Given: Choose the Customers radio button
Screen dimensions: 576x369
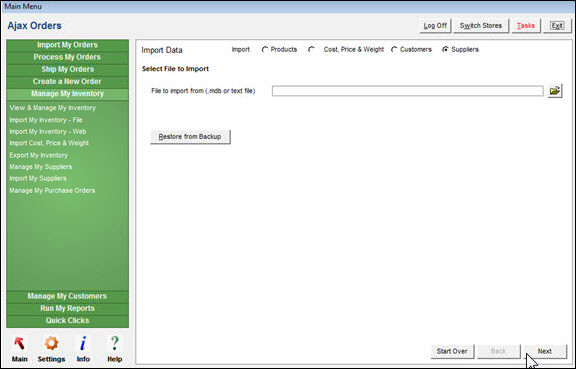Looking at the screenshot, I should 394,50.
